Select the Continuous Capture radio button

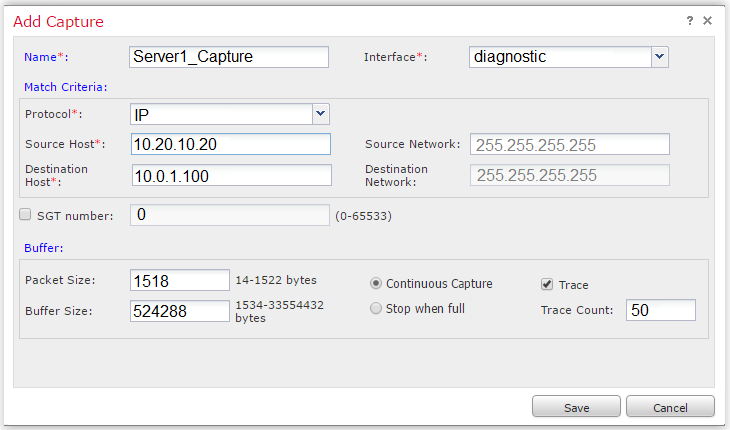376,283
